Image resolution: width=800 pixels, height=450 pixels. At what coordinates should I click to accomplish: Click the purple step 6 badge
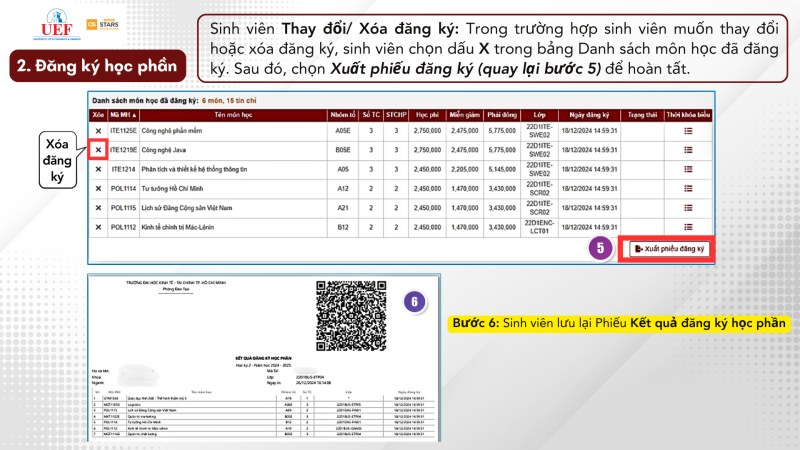415,302
